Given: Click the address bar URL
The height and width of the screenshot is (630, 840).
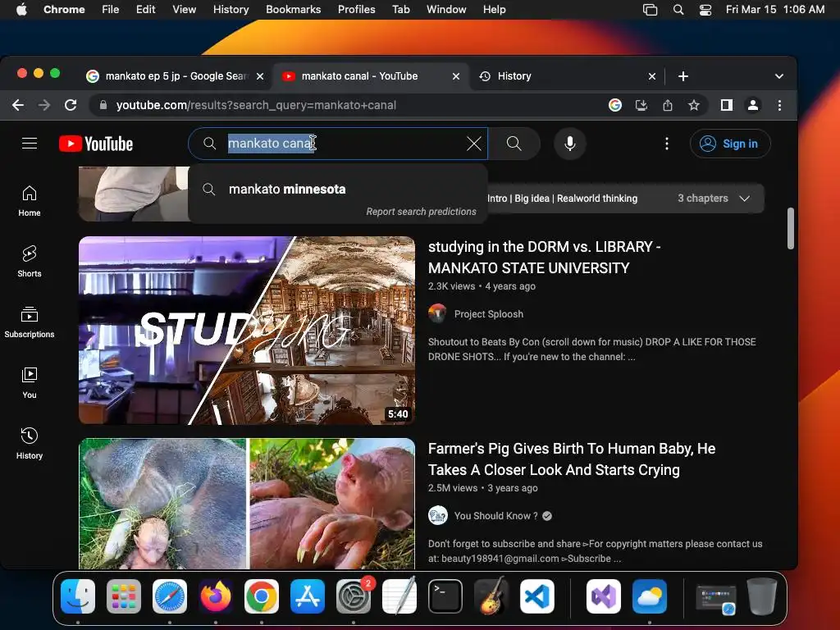Looking at the screenshot, I should tap(256, 105).
